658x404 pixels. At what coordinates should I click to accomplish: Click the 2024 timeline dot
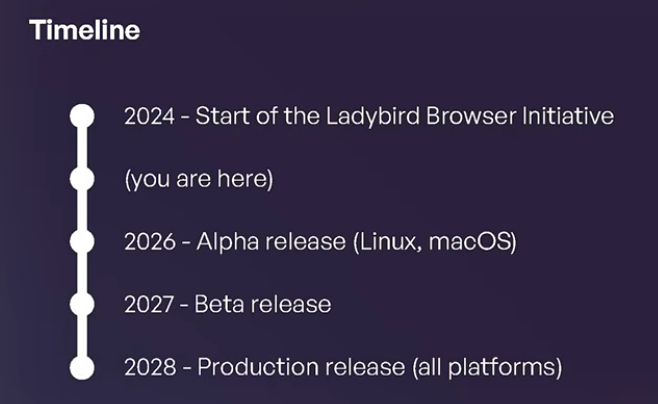click(x=82, y=116)
